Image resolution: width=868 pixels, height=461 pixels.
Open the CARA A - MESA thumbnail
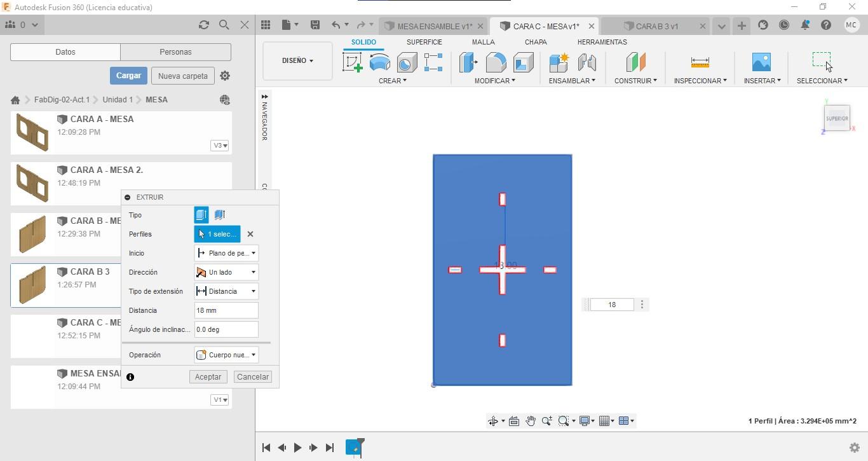(x=32, y=132)
